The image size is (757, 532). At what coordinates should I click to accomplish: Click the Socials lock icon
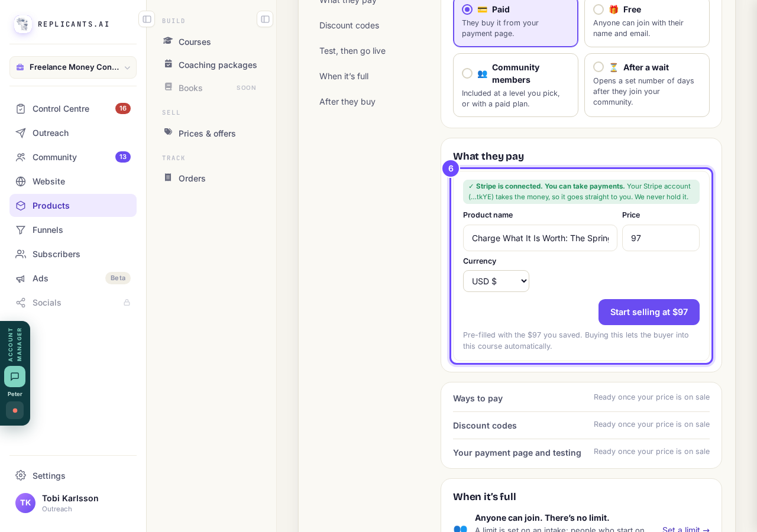tap(127, 303)
